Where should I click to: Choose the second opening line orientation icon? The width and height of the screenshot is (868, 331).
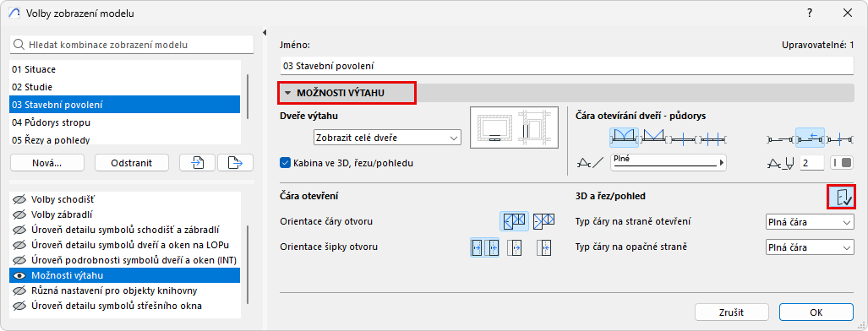(x=543, y=221)
